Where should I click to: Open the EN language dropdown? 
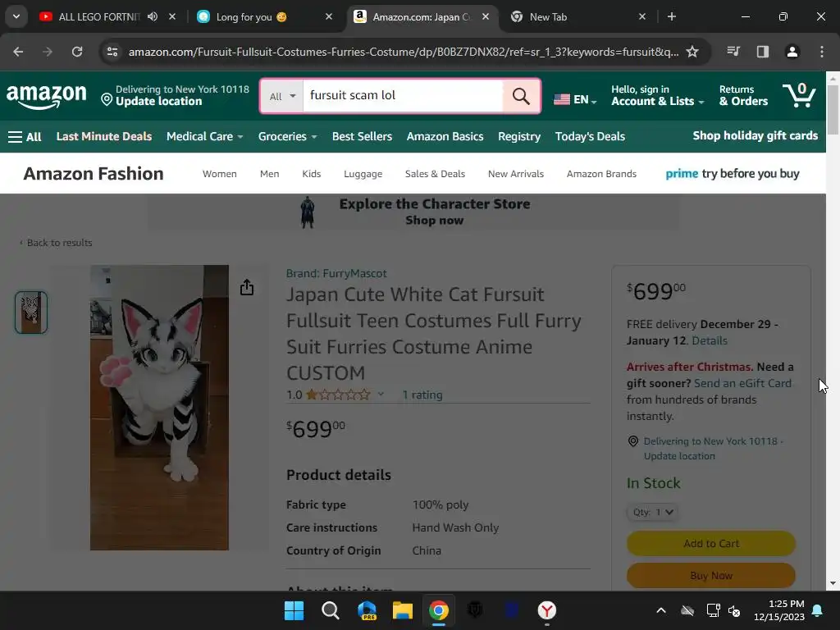tap(575, 99)
